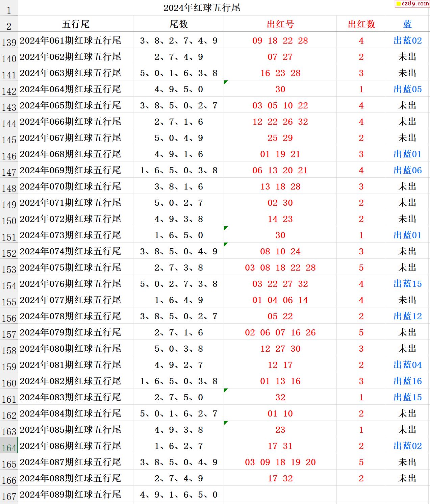This screenshot has width=430, height=504.
Task: Select cell 2024年089期红球五行尾
Action: (76, 495)
